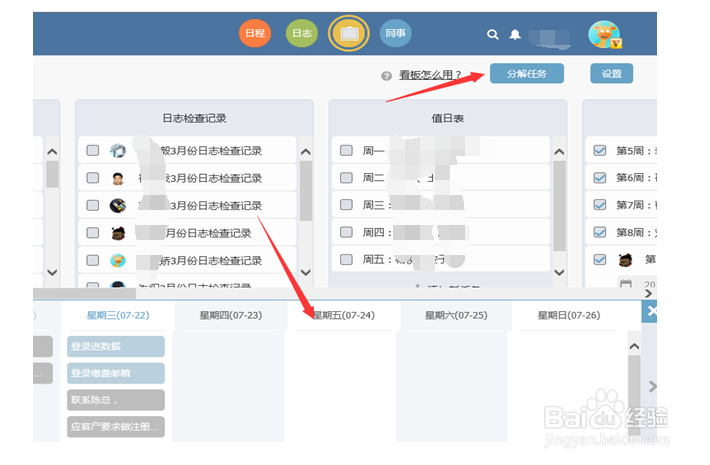
Task: Uncheck the 第6周 task
Action: pos(600,177)
